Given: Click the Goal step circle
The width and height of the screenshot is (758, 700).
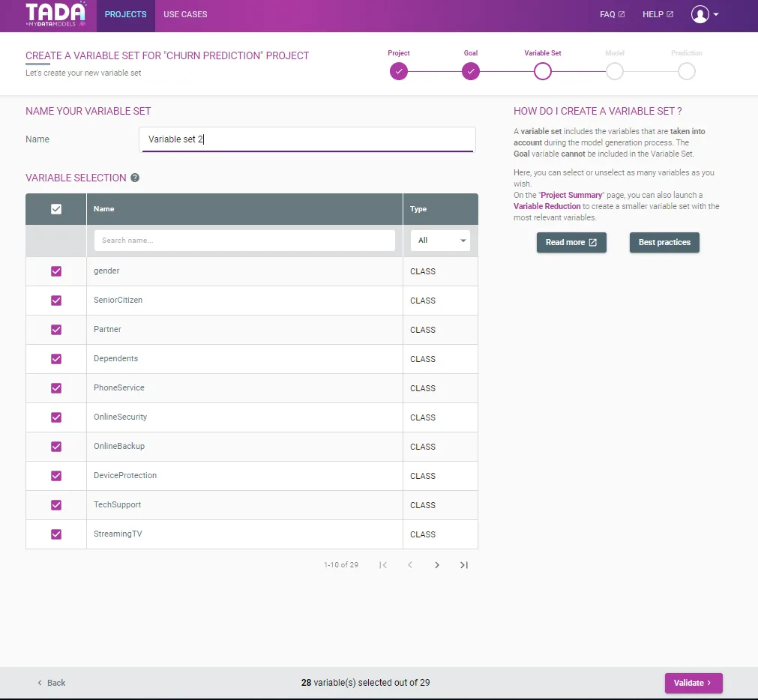Looking at the screenshot, I should tap(471, 71).
